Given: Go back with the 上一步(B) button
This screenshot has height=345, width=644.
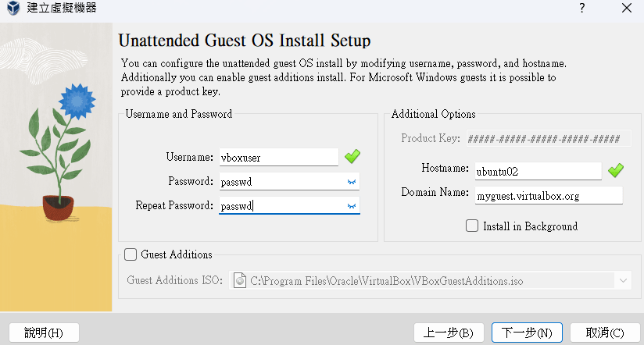Looking at the screenshot, I should 449,333.
